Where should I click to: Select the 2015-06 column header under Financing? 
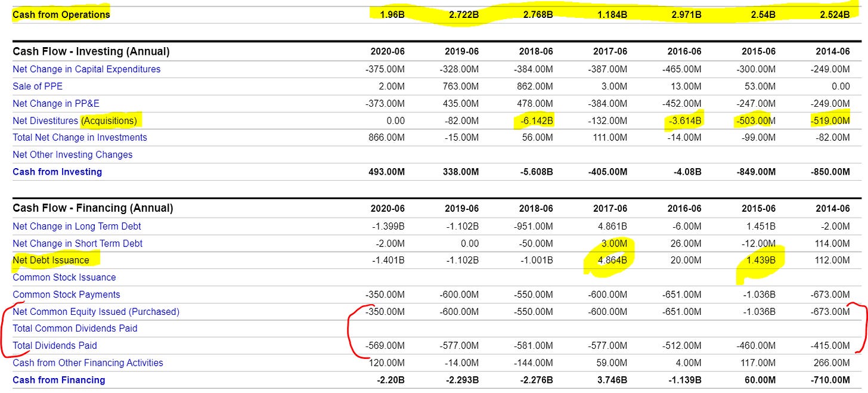(x=758, y=209)
